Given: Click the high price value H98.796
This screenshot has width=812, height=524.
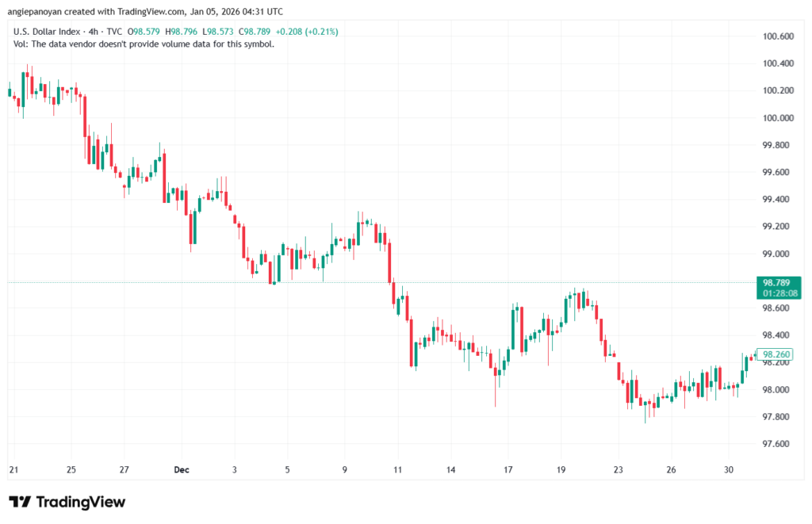Looking at the screenshot, I should pos(180,32).
